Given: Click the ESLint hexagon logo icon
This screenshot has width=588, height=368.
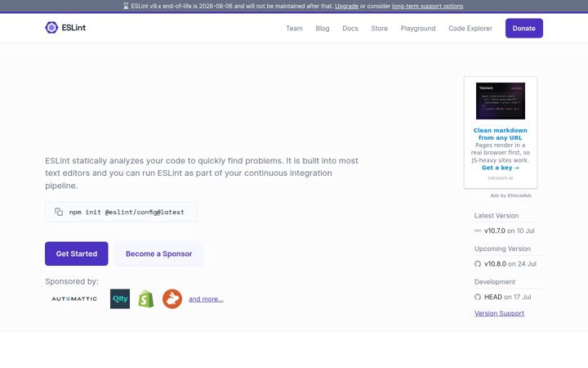Looking at the screenshot, I should [x=51, y=28].
